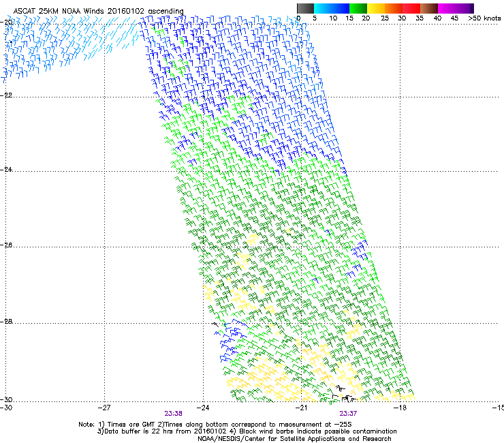The width and height of the screenshot is (504, 443).
Task: Click the '15' legend scale label
Action: [349, 18]
